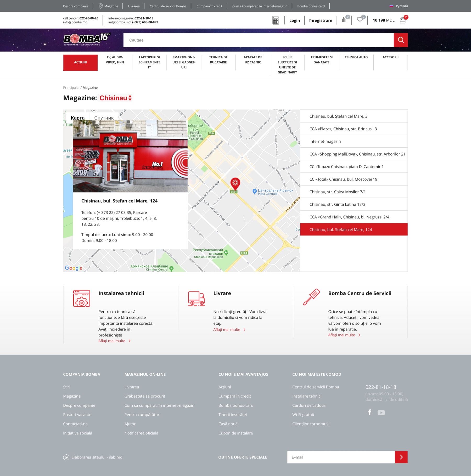Open the Chisinau city dropdown

tap(115, 98)
